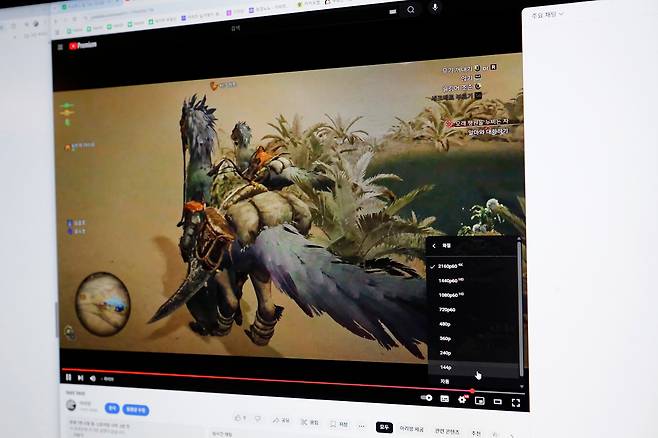Dislike the video with the thumbs-down button

click(x=258, y=419)
